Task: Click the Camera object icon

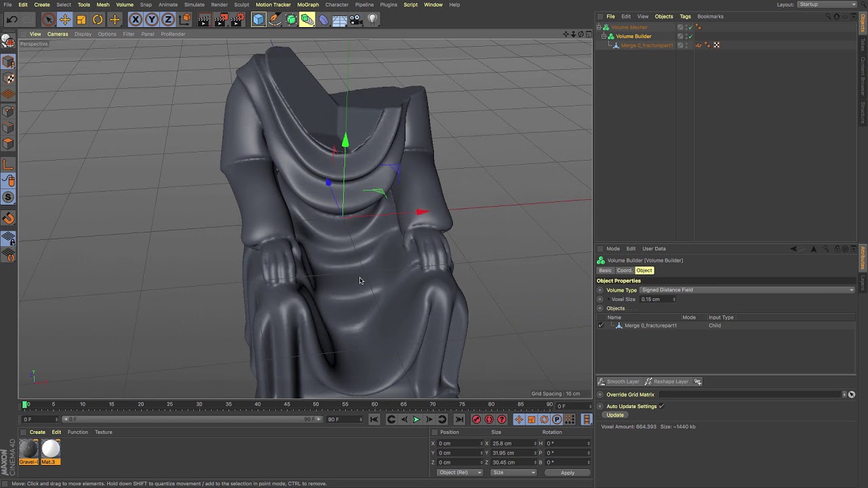Action: click(x=356, y=20)
